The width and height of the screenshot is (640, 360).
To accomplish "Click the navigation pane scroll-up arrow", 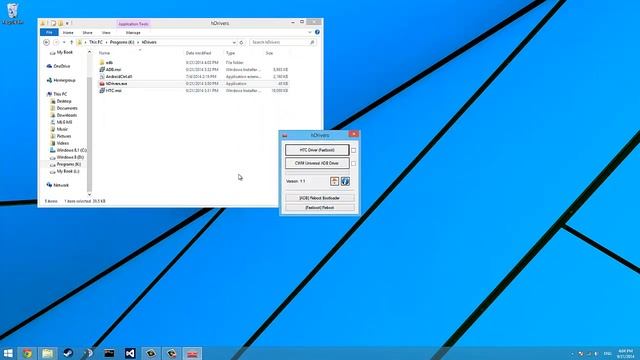I will (89, 52).
